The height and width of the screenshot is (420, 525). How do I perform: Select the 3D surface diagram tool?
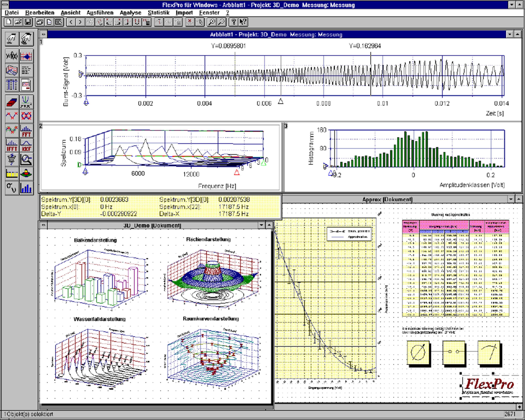coord(12,71)
